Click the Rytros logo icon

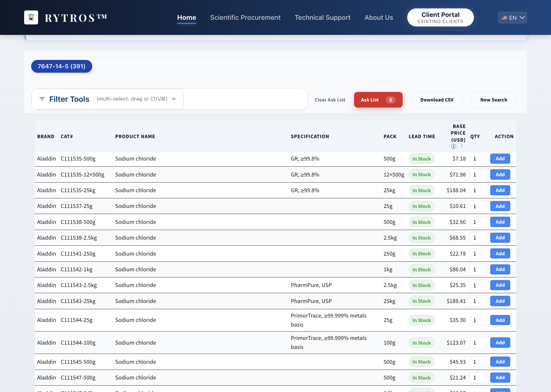[31, 17]
